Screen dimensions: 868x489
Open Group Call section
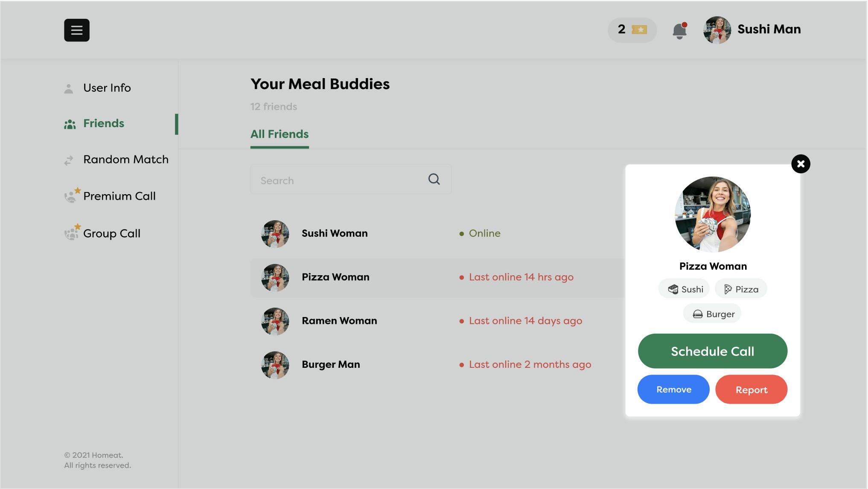click(111, 234)
